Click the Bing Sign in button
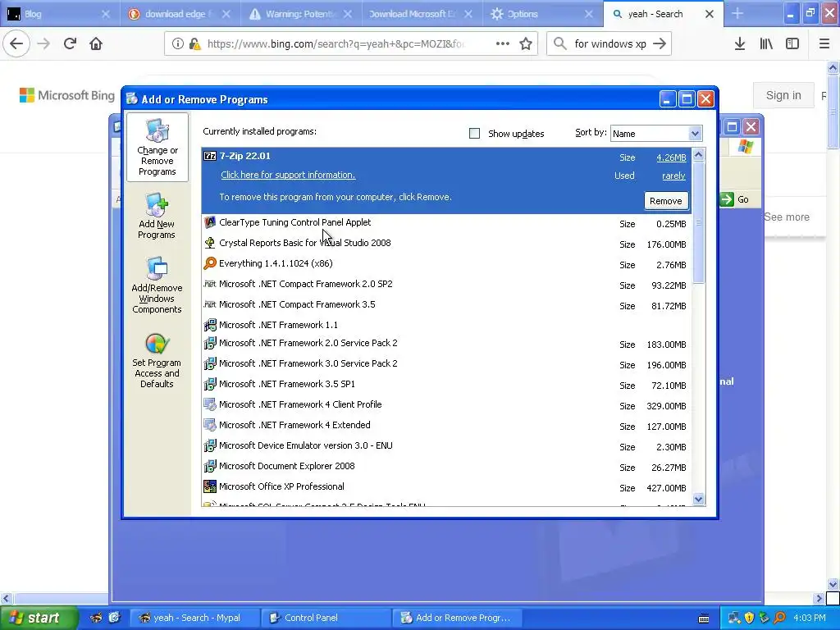Image resolution: width=840 pixels, height=630 pixels. coord(783,95)
